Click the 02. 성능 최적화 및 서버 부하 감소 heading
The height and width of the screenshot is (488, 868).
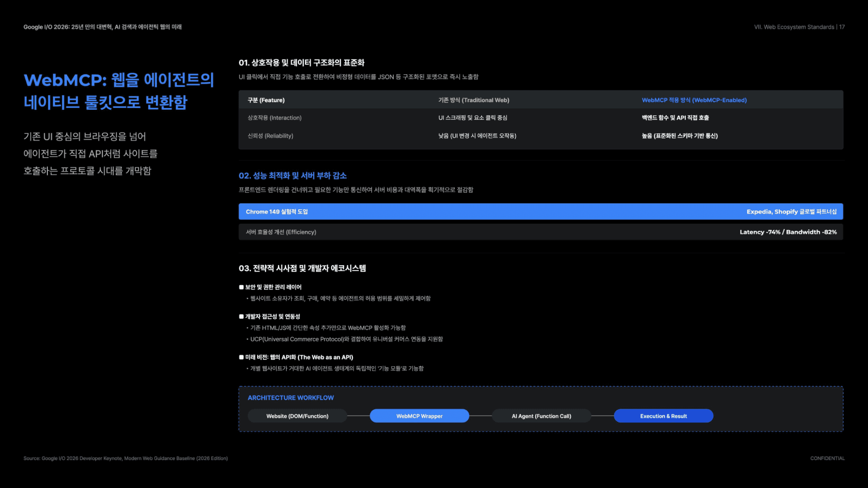(292, 175)
